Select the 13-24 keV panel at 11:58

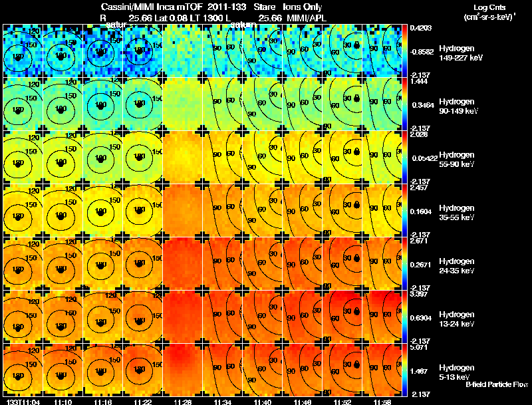382,317
